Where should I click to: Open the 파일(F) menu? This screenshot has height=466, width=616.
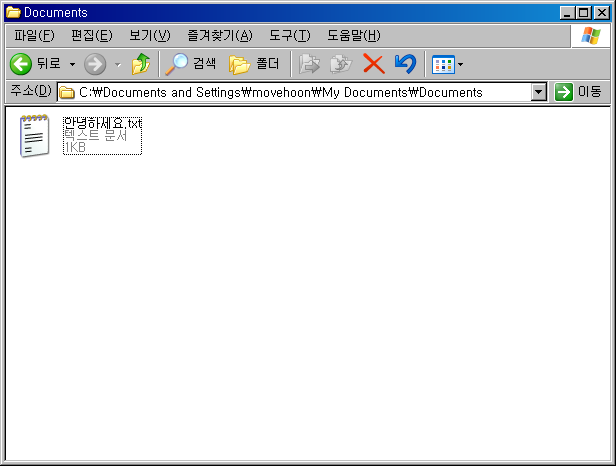(34, 36)
